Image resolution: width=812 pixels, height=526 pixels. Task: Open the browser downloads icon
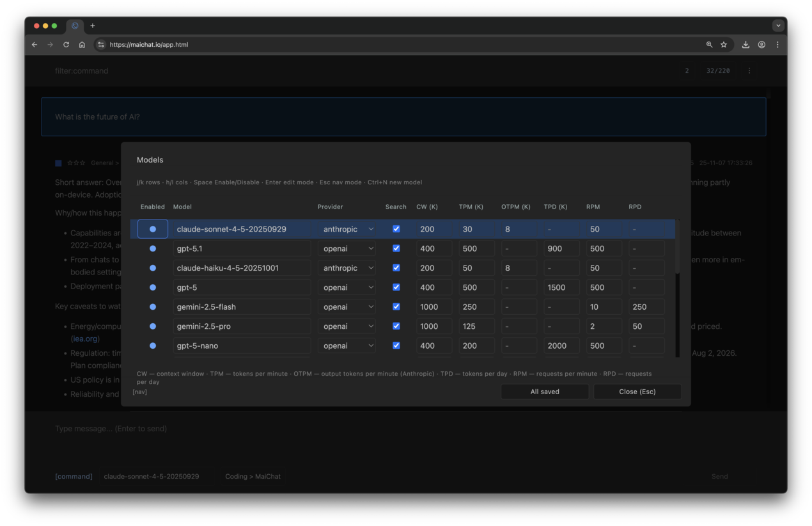(x=746, y=44)
